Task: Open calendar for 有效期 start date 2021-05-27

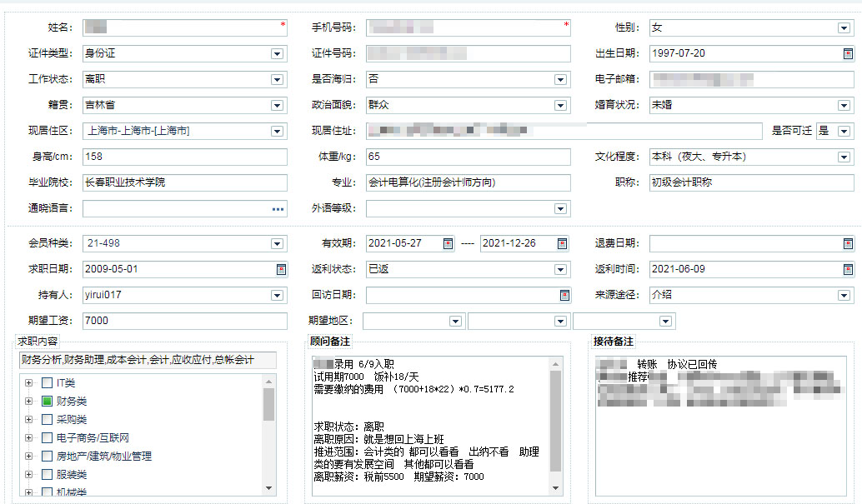Action: [x=448, y=243]
